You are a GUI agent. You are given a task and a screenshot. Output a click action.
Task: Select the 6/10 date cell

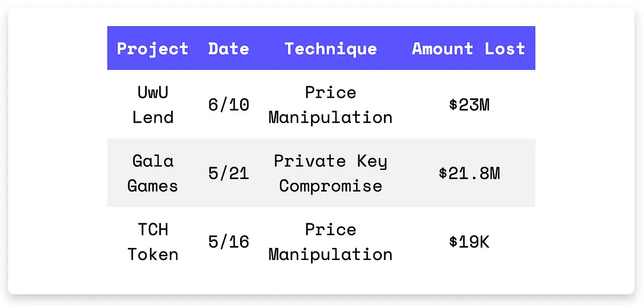coord(229,105)
